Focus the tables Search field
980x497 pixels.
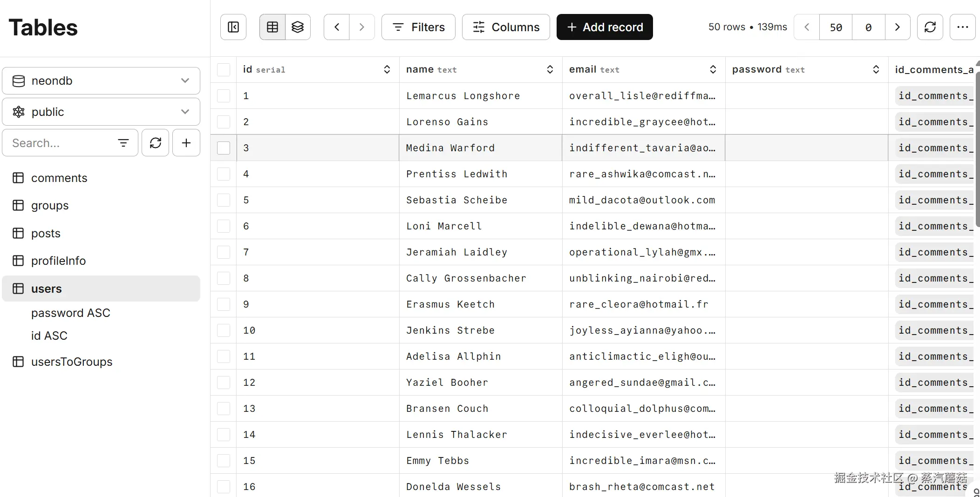click(61, 143)
